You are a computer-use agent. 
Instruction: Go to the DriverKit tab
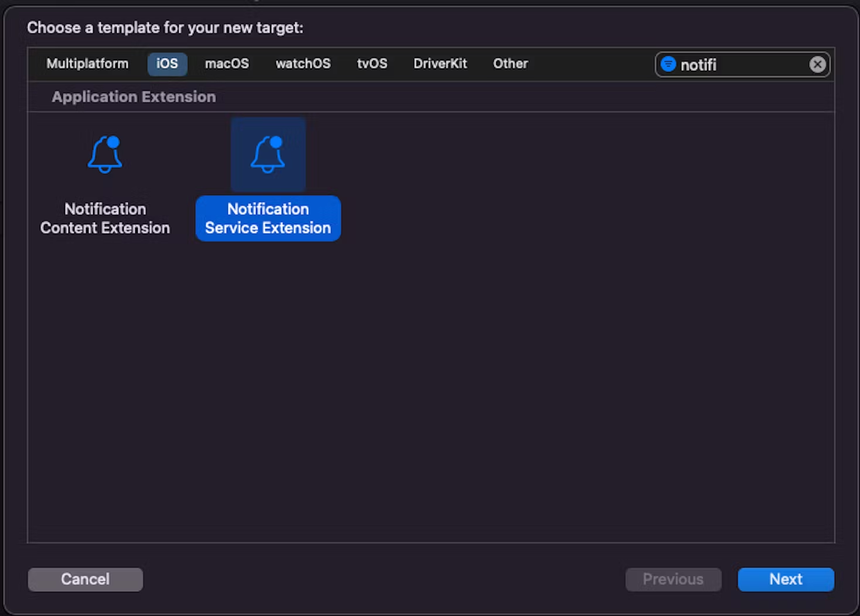coord(440,64)
